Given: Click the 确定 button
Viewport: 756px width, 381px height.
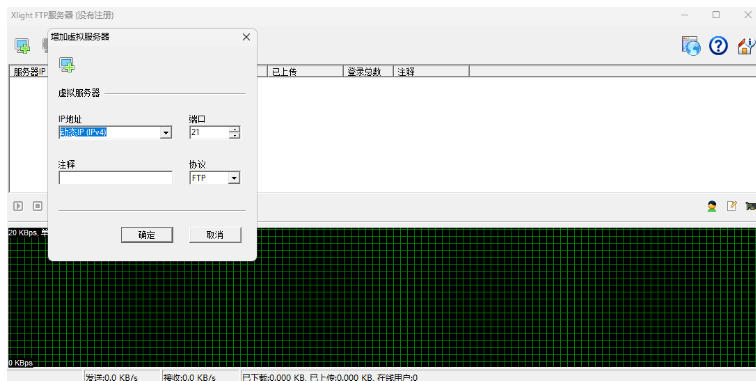Looking at the screenshot, I should (x=147, y=235).
